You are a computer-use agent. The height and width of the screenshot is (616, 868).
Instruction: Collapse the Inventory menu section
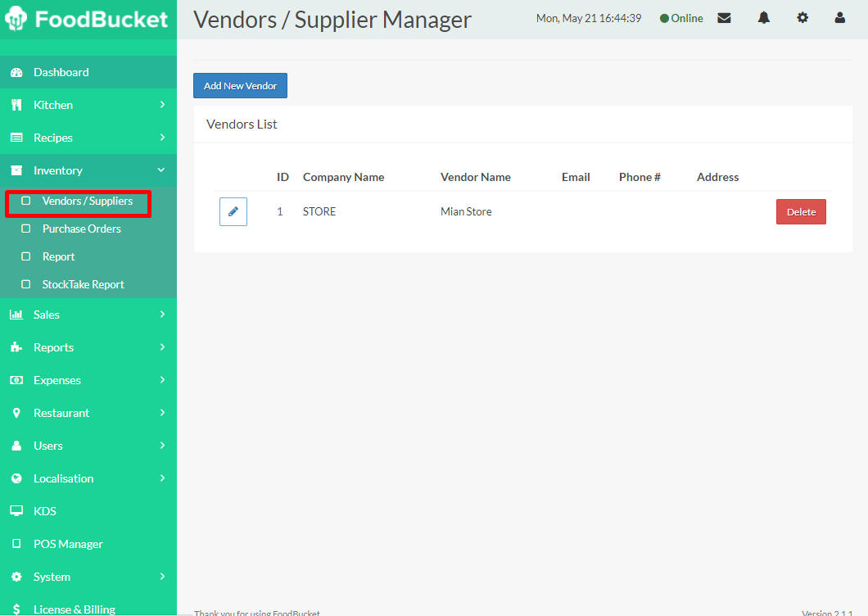pyautogui.click(x=161, y=170)
